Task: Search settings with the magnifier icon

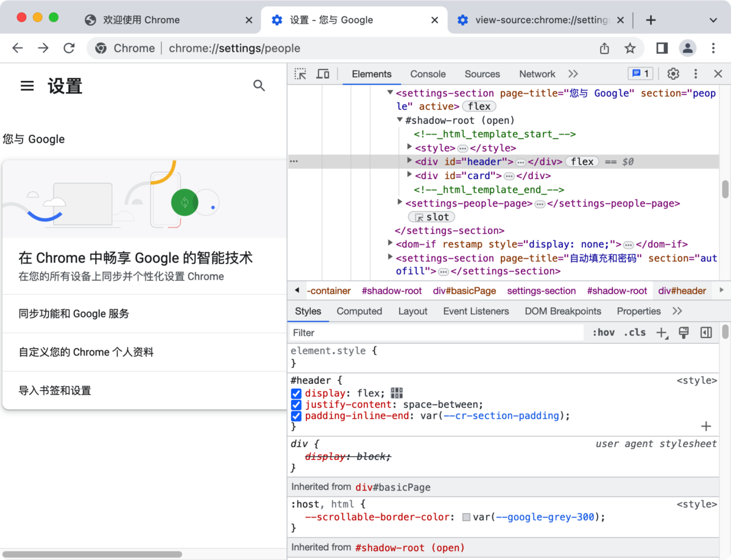Action: pyautogui.click(x=260, y=86)
